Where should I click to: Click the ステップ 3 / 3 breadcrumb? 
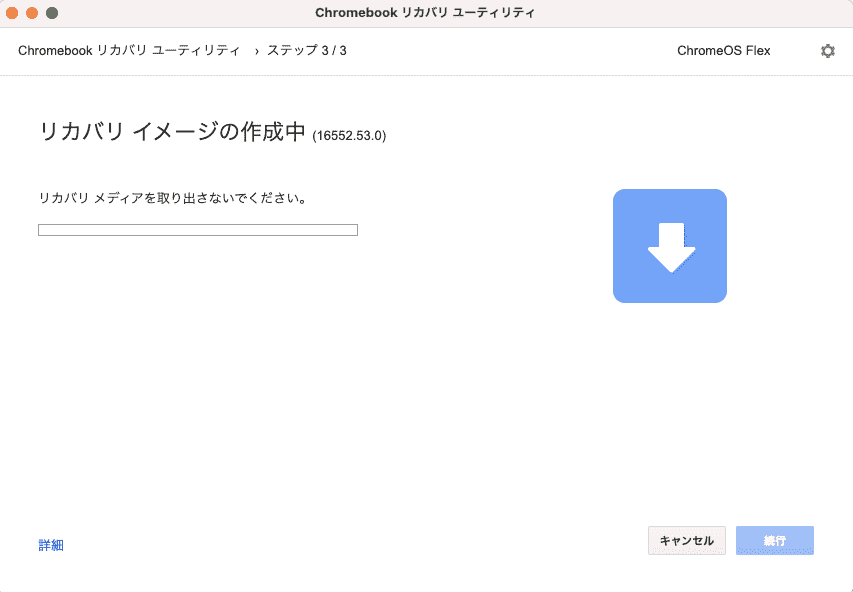[x=307, y=51]
